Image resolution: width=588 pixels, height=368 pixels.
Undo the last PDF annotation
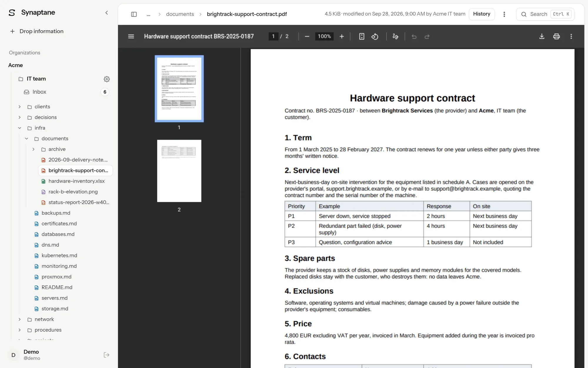click(414, 37)
